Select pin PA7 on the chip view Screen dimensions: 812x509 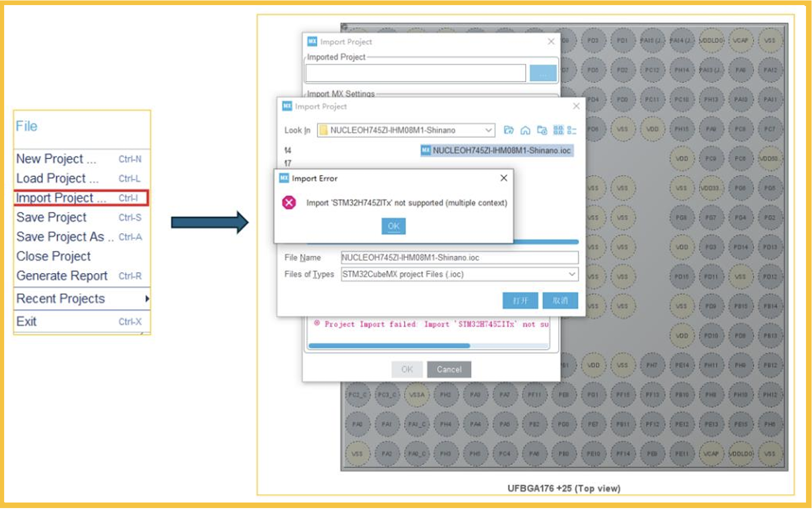click(x=504, y=395)
